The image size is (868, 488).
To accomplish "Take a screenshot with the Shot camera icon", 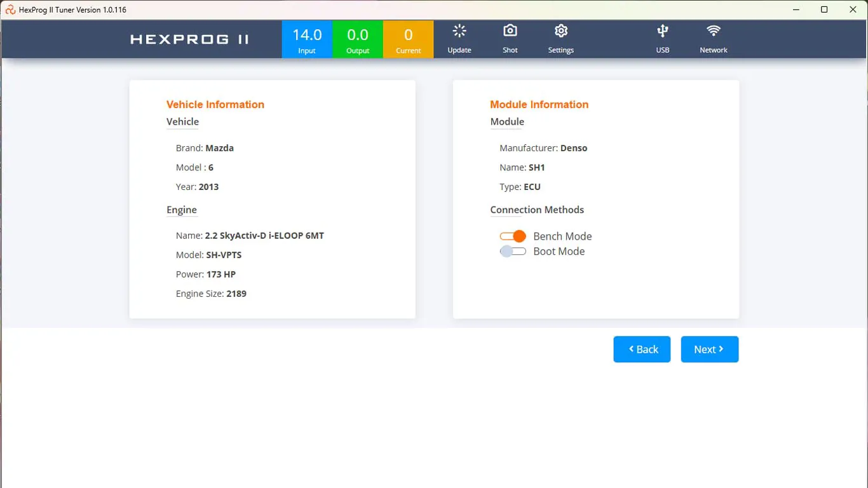I will tap(510, 30).
